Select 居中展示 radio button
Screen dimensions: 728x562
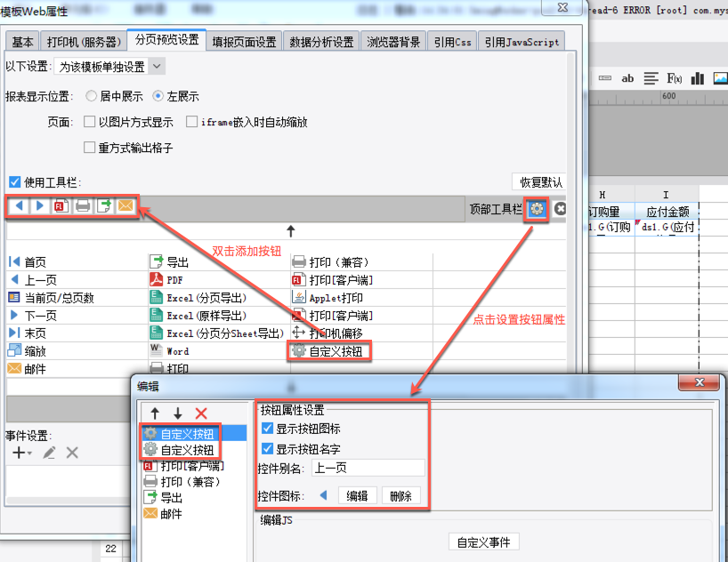92,96
